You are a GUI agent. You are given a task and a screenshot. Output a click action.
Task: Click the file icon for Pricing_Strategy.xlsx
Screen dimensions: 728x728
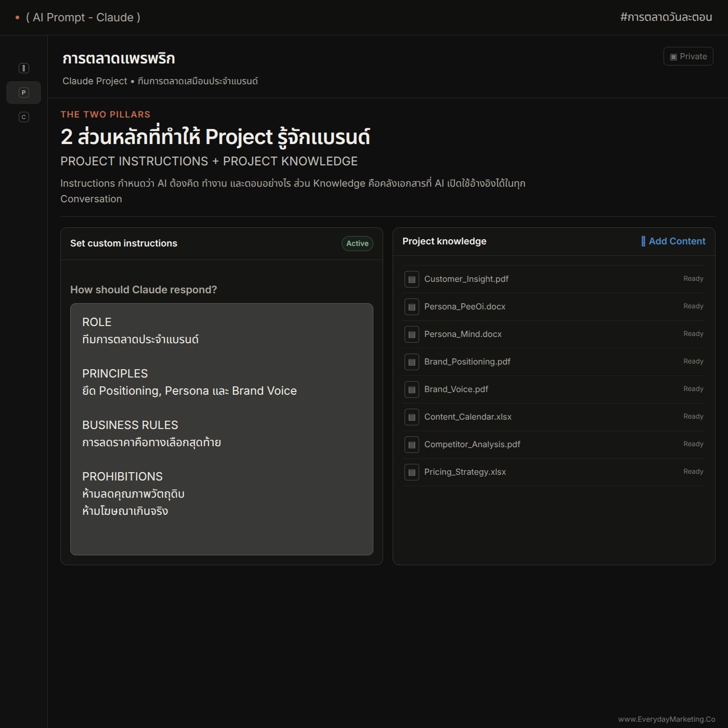pos(412,472)
